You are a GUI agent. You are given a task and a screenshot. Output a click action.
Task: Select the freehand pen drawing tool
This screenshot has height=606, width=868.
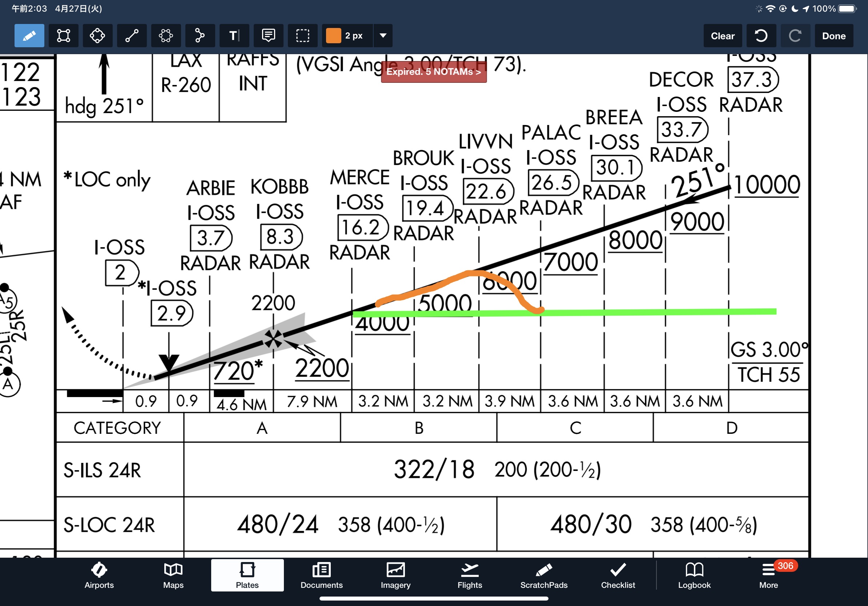point(29,36)
